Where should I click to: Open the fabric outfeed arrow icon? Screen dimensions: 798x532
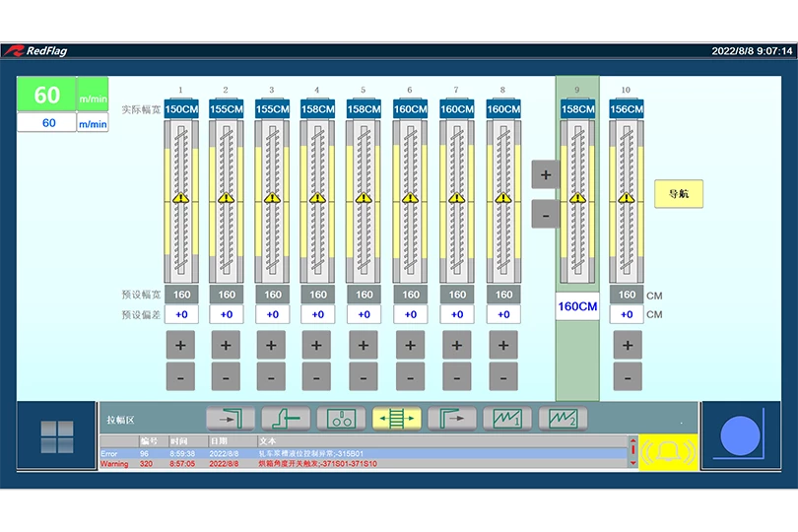point(452,419)
